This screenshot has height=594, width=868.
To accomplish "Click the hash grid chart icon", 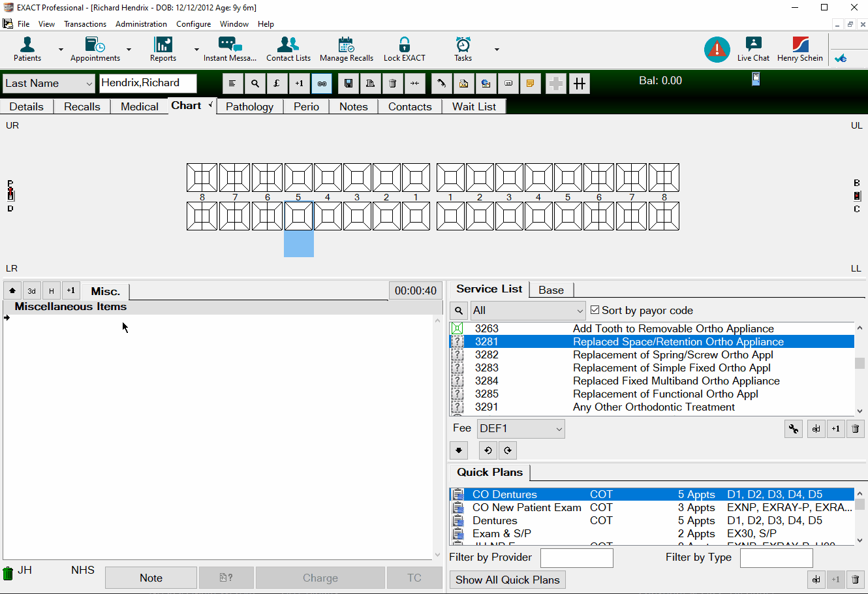I will 580,84.
